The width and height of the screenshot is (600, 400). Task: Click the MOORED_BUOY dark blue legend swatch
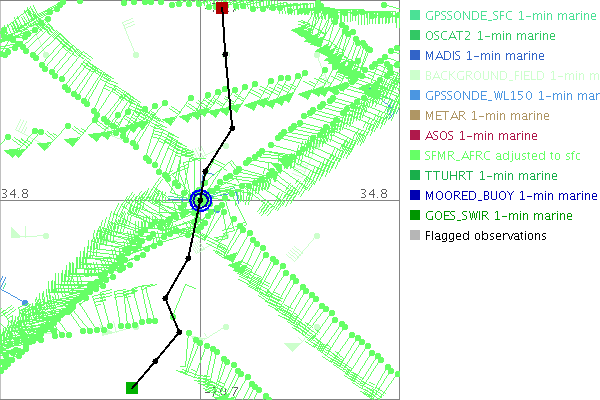point(415,195)
